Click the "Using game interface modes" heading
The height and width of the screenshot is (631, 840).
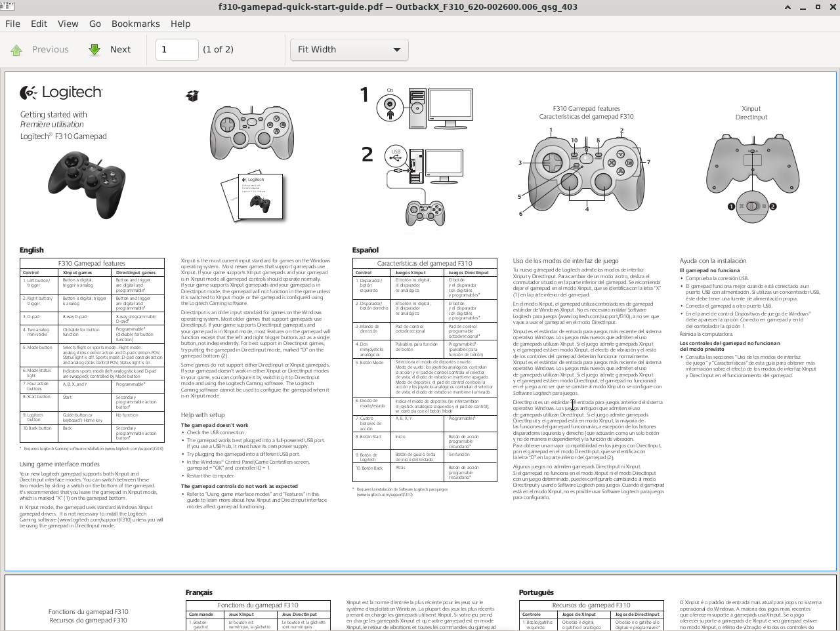coord(60,464)
